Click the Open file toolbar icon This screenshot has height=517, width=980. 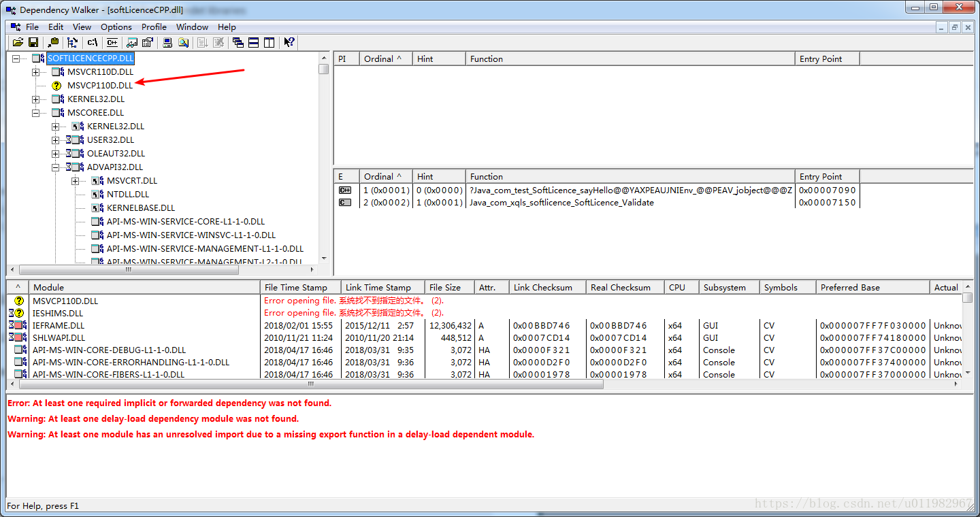(18, 42)
